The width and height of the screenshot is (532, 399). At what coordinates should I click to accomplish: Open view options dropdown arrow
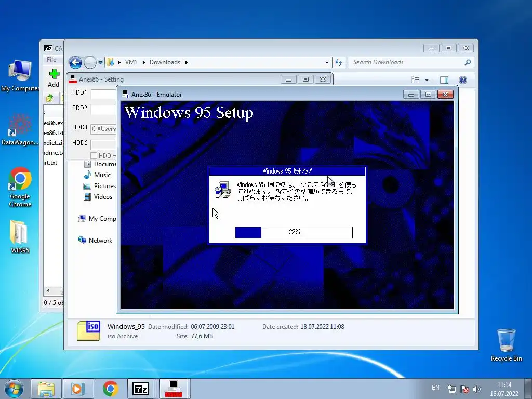427,80
